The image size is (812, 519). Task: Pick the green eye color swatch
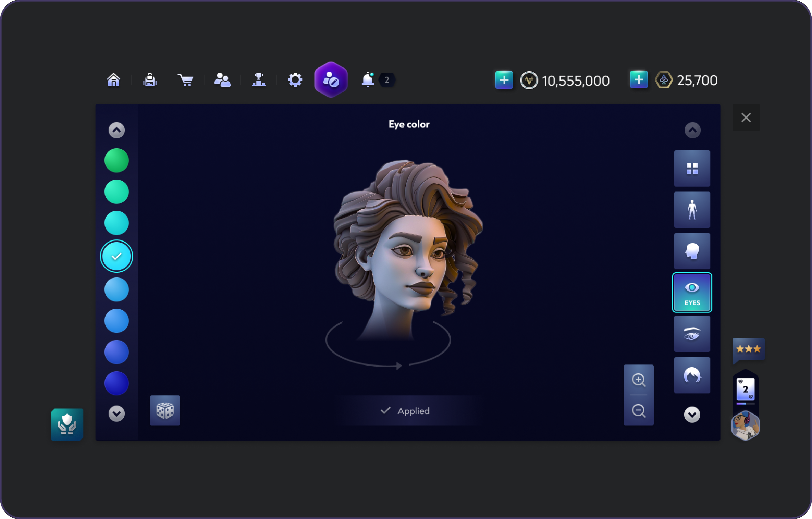[x=116, y=160]
